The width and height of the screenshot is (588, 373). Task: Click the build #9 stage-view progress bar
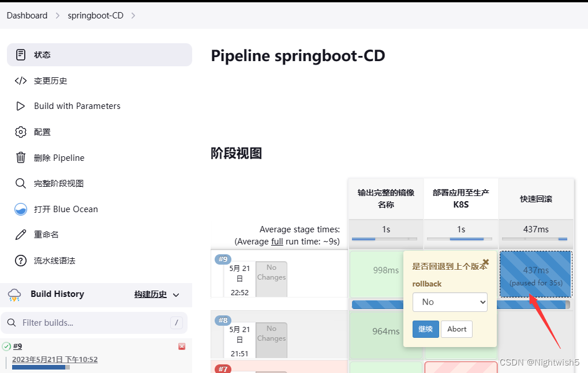point(461,305)
